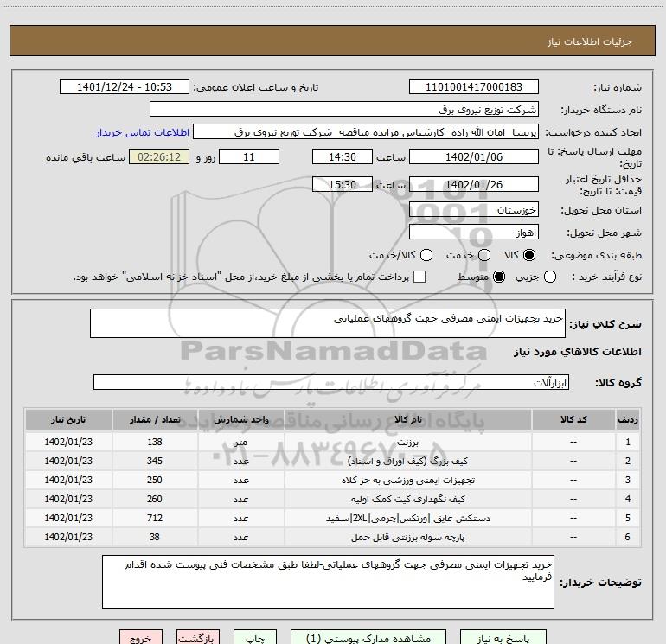
Task: Toggle the Islamic treasury bonds payment checkbox
Action: [419, 277]
